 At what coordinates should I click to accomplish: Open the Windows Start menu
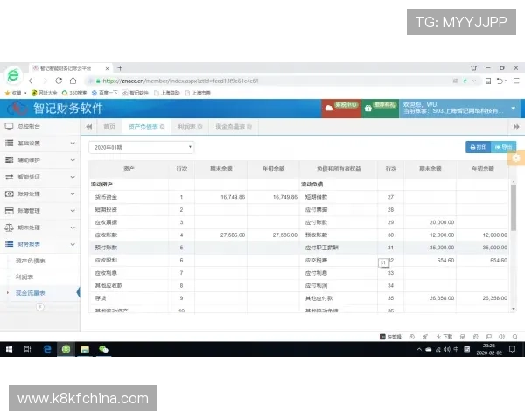[x=9, y=349]
